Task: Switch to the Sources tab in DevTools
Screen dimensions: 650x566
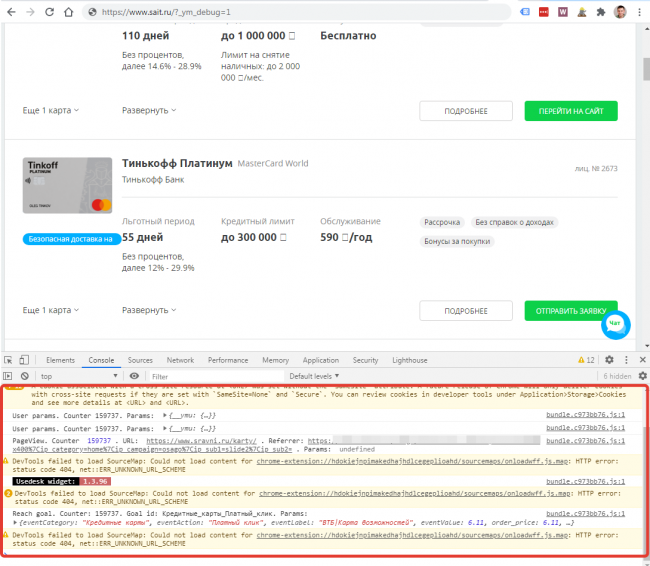Action: (x=140, y=360)
